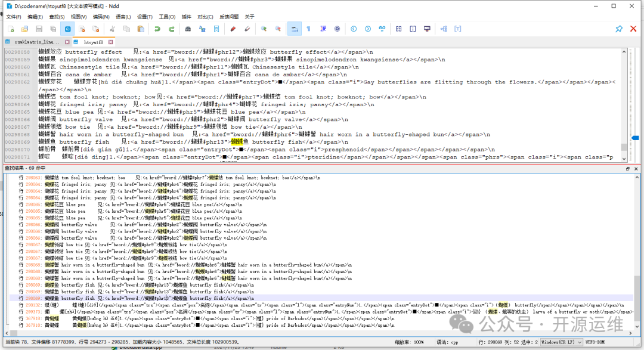Open the 查找(S) menu
Screen dimensions: 644x350
click(57, 17)
